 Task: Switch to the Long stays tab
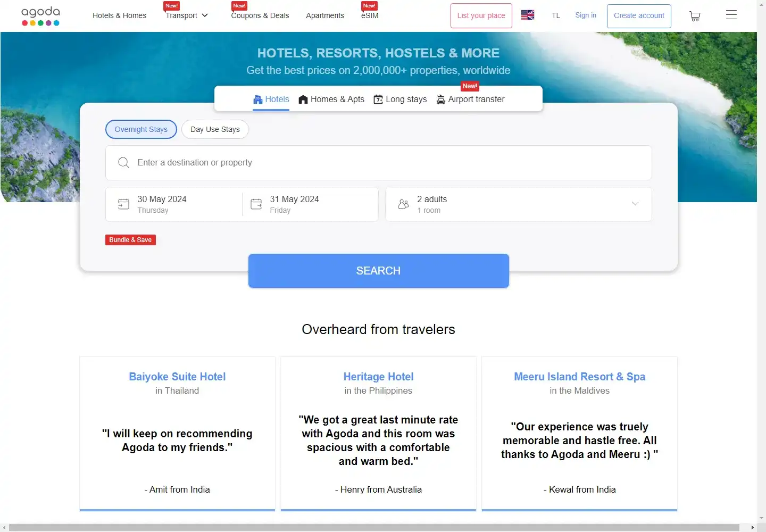pos(400,99)
